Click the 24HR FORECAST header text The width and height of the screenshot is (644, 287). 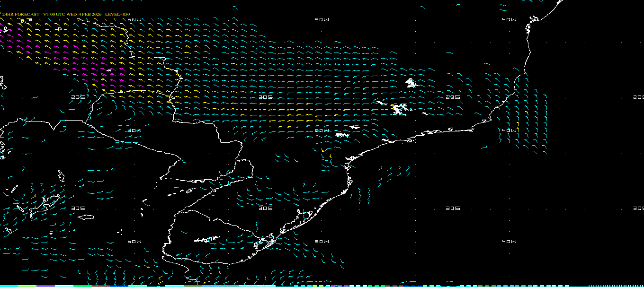coord(21,15)
